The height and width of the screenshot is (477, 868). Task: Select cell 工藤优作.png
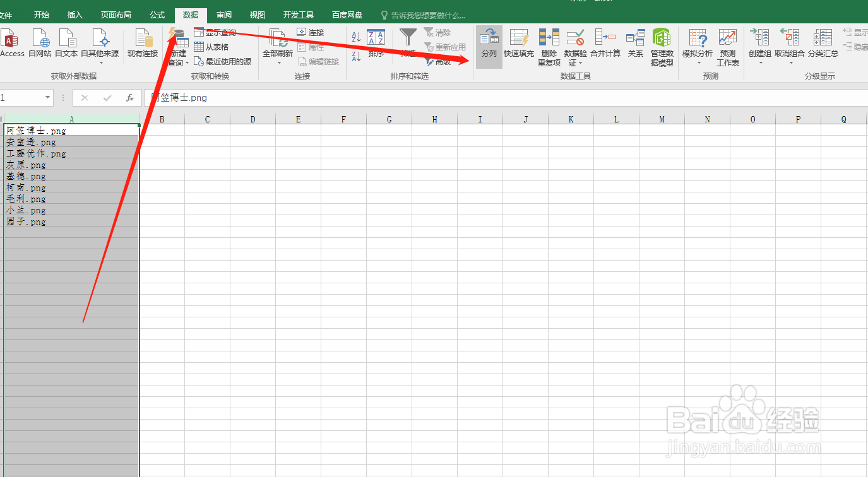72,153
